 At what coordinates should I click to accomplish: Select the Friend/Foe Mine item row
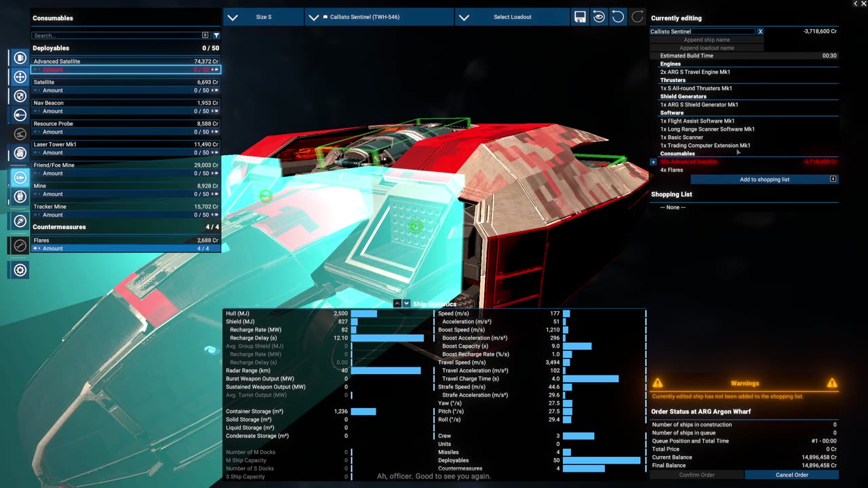(125, 165)
